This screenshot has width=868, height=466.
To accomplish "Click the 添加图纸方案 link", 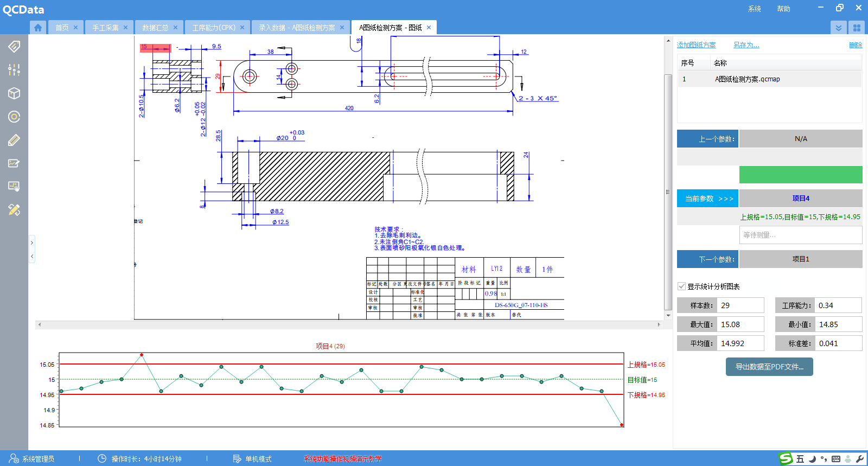I will click(696, 45).
